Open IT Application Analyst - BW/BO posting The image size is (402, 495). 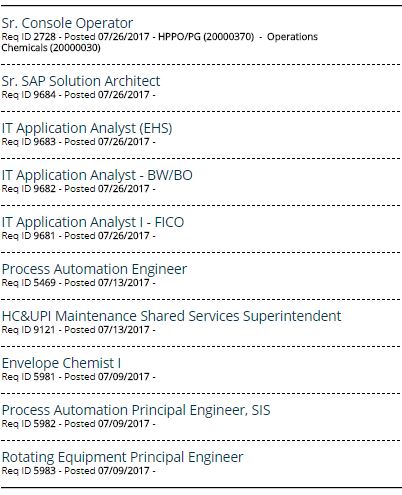pos(97,175)
